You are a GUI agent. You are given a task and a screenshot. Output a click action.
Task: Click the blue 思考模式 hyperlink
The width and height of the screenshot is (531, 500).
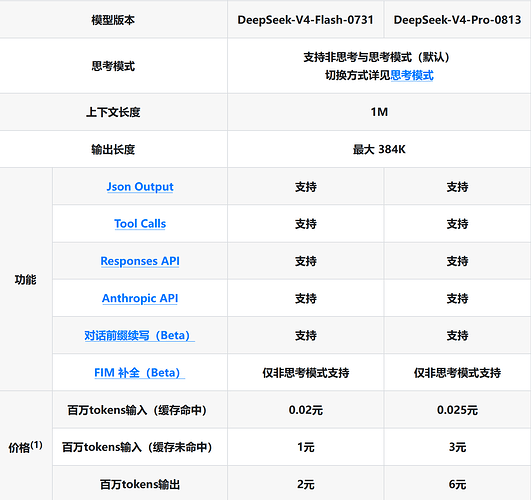(x=412, y=75)
